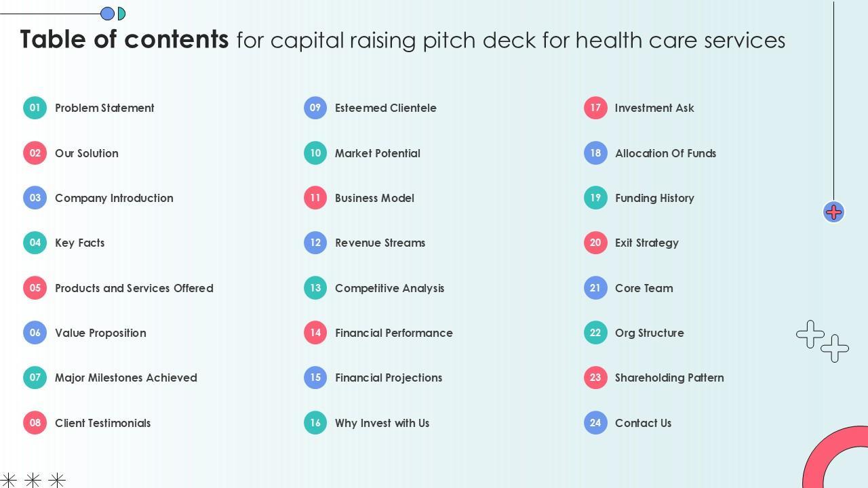Click the outlined double plus decoration
The image size is (868, 488).
pyautogui.click(x=822, y=341)
